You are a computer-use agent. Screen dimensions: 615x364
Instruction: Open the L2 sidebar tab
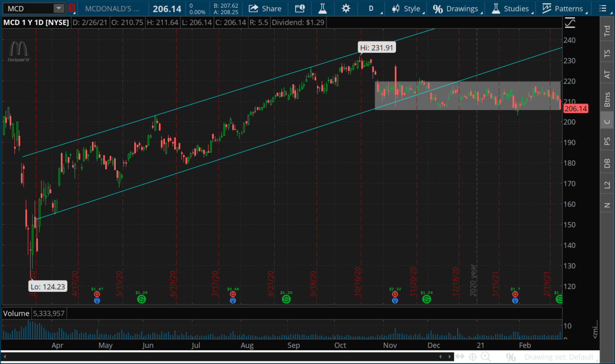607,184
